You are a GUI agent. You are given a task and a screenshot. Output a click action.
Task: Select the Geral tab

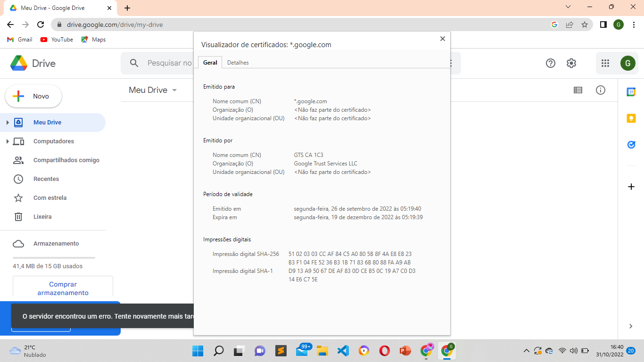(210, 63)
